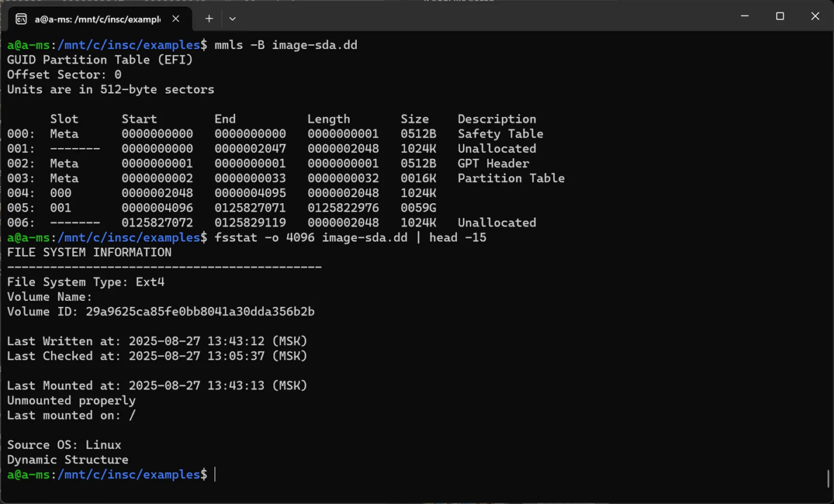This screenshot has height=504, width=834.
Task: Click end value 0125827071
Action: pyautogui.click(x=250, y=208)
